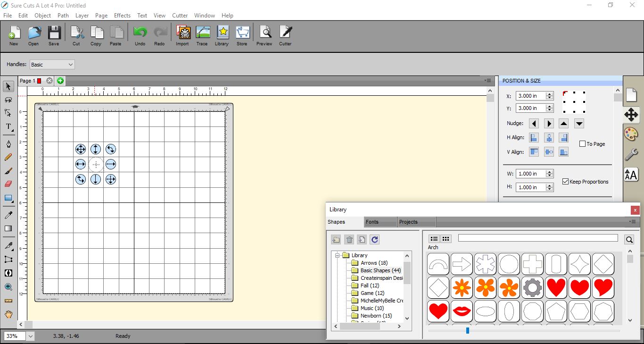Open the Game (12) folder
Viewport: 644px width, 344px height.
point(372,293)
